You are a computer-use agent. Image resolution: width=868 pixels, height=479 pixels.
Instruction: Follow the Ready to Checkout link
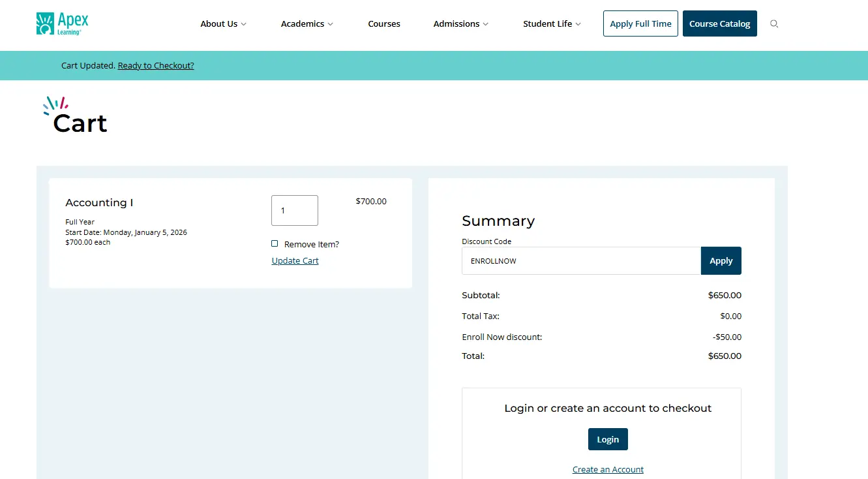coord(156,65)
